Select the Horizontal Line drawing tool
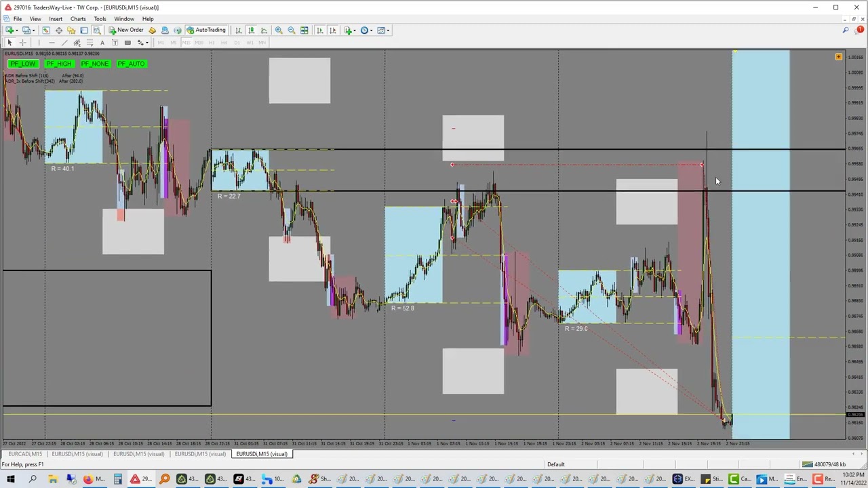 52,42
